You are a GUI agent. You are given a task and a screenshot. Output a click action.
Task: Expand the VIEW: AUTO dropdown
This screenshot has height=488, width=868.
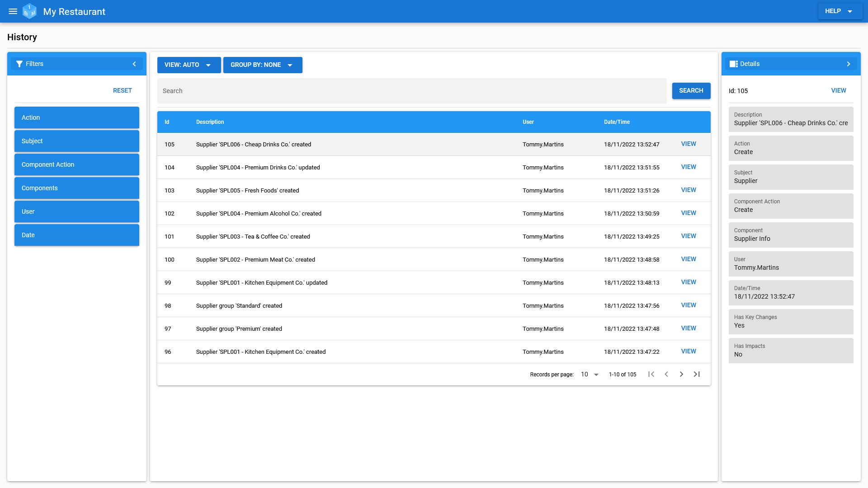209,65
